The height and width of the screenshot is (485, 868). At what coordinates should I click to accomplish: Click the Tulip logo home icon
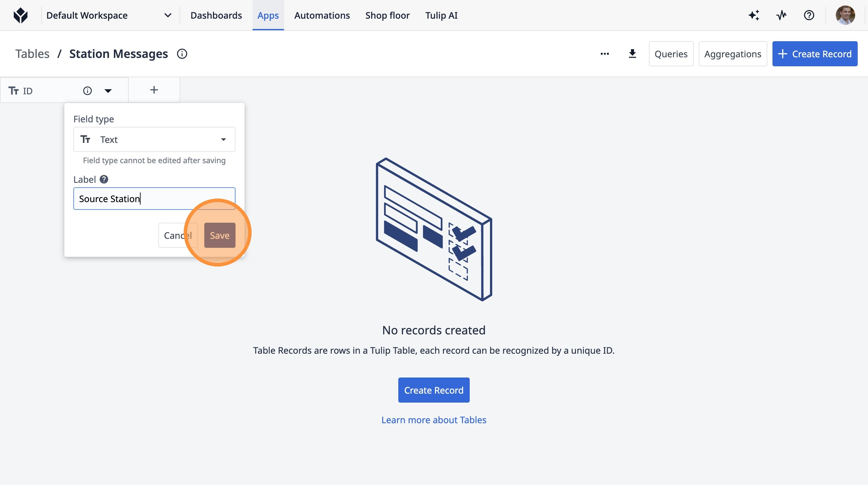[21, 15]
